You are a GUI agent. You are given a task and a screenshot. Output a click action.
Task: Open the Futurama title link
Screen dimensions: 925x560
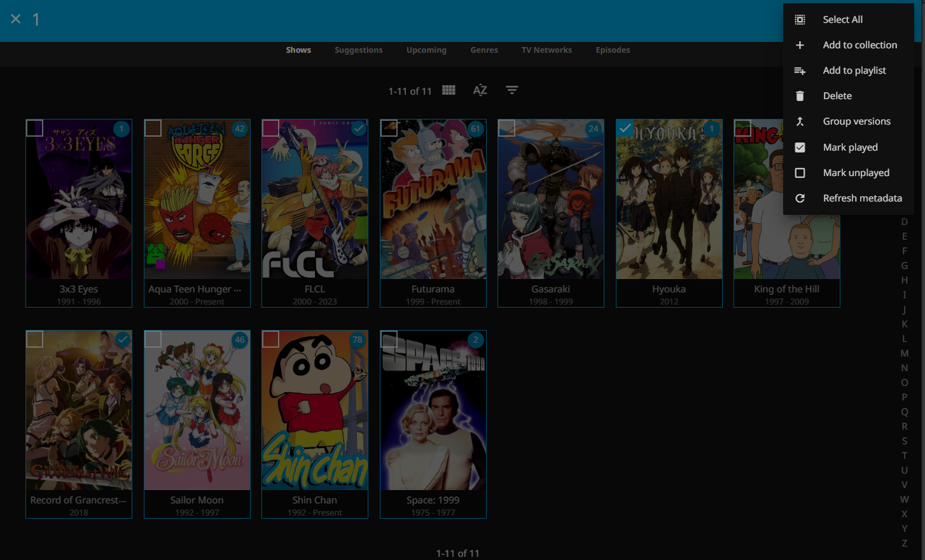coord(433,289)
